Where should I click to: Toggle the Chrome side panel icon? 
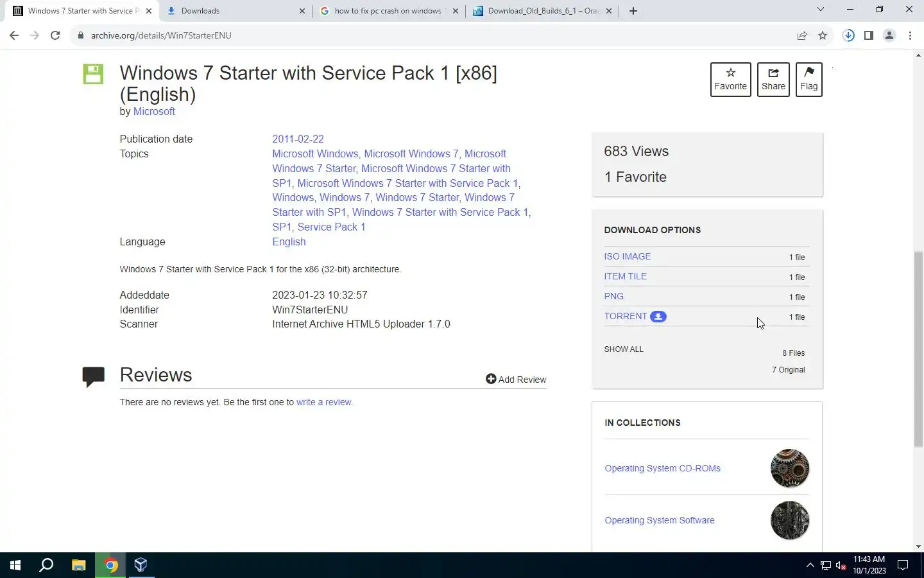point(869,35)
